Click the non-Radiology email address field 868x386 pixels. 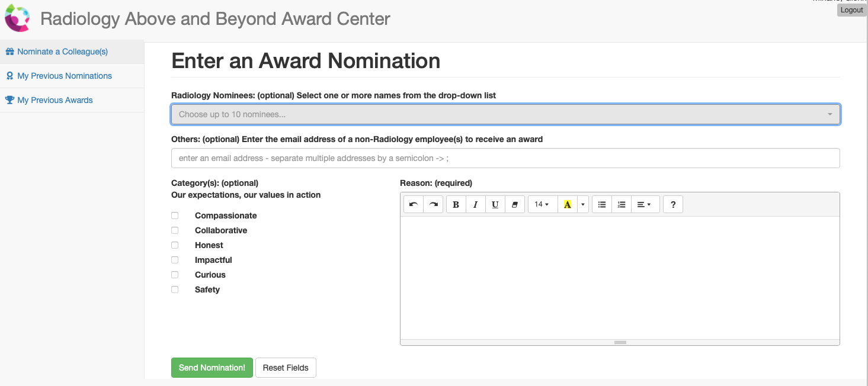(x=505, y=158)
